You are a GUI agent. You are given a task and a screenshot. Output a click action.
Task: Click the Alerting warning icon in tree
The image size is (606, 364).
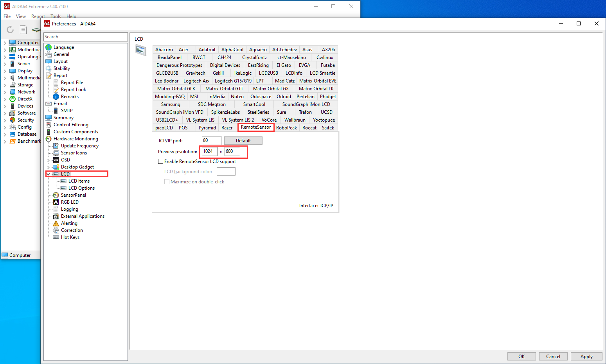56,223
